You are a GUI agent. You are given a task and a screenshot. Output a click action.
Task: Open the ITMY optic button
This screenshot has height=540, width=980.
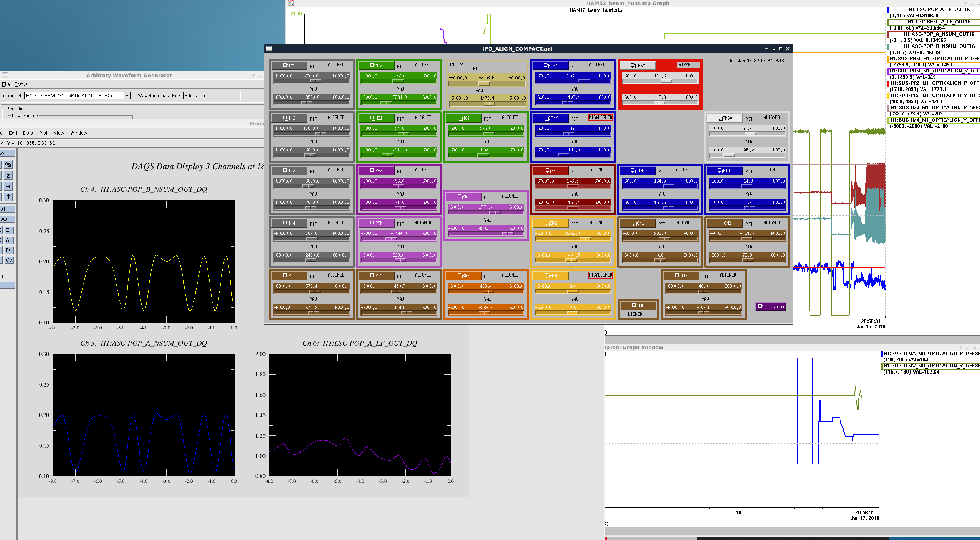tap(550, 118)
